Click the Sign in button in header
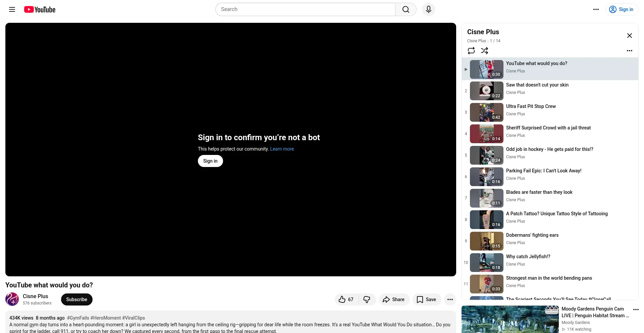 (622, 9)
